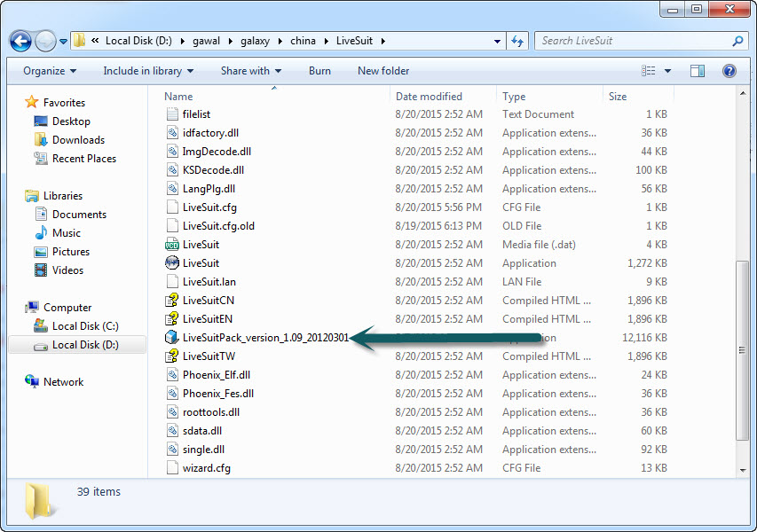This screenshot has height=532, width=757.
Task: Open Include in library menu
Action: tap(148, 71)
